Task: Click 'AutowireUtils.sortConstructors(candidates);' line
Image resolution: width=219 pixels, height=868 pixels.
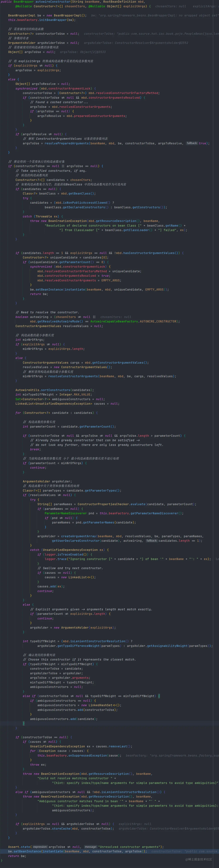Action: 55,390
